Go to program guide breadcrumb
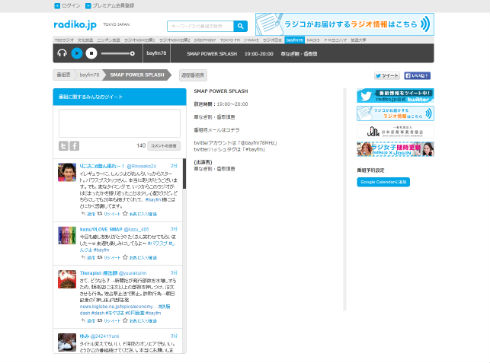The image size is (490, 363). point(63,75)
